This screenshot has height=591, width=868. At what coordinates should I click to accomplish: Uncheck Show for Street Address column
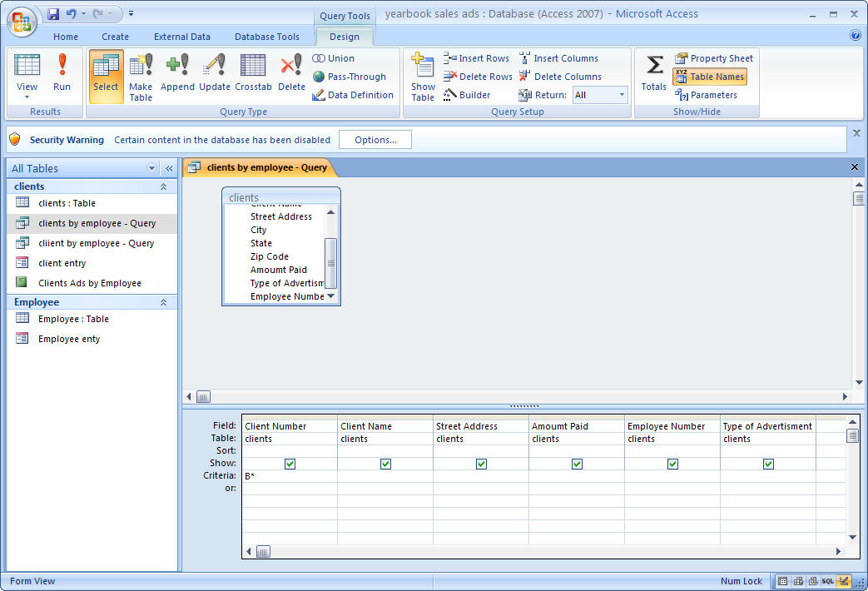[x=481, y=464]
